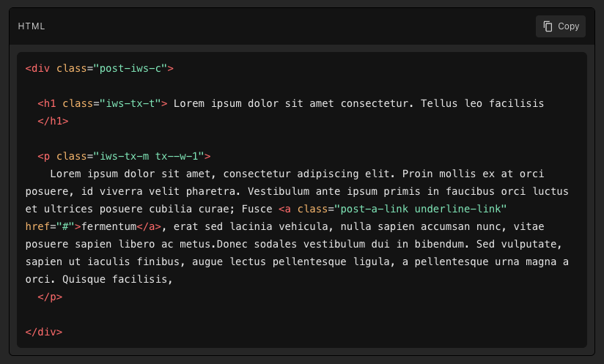Click the opening p tag
The image size is (604, 364).
pos(44,156)
